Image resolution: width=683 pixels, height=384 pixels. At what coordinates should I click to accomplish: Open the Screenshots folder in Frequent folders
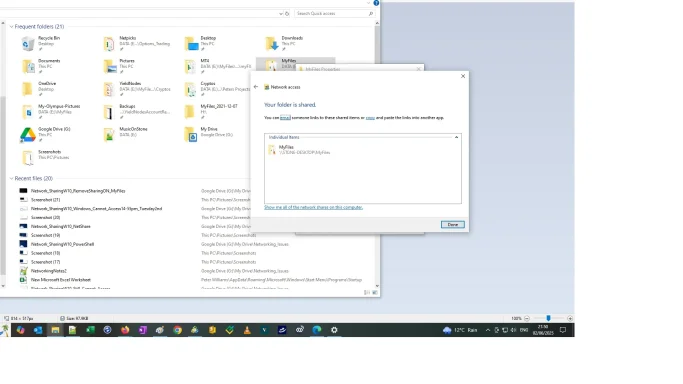(27, 157)
